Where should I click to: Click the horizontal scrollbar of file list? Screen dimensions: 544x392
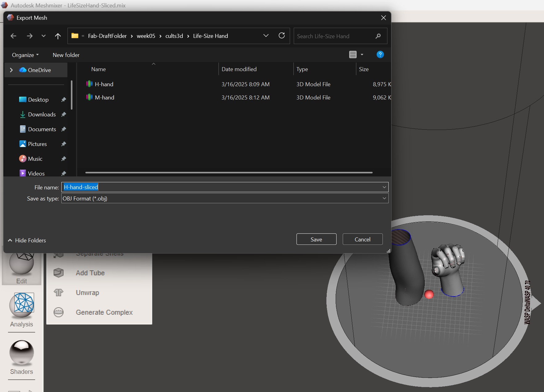229,172
